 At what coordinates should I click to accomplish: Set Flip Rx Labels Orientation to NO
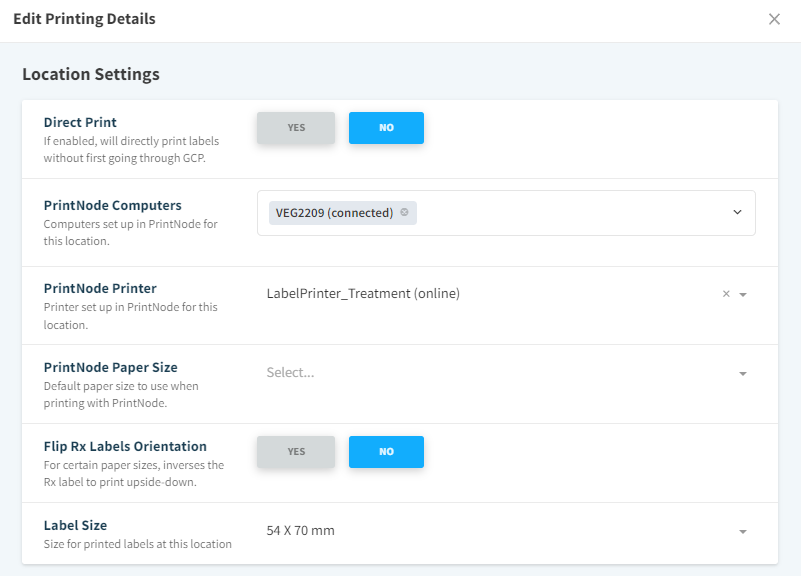coord(386,452)
